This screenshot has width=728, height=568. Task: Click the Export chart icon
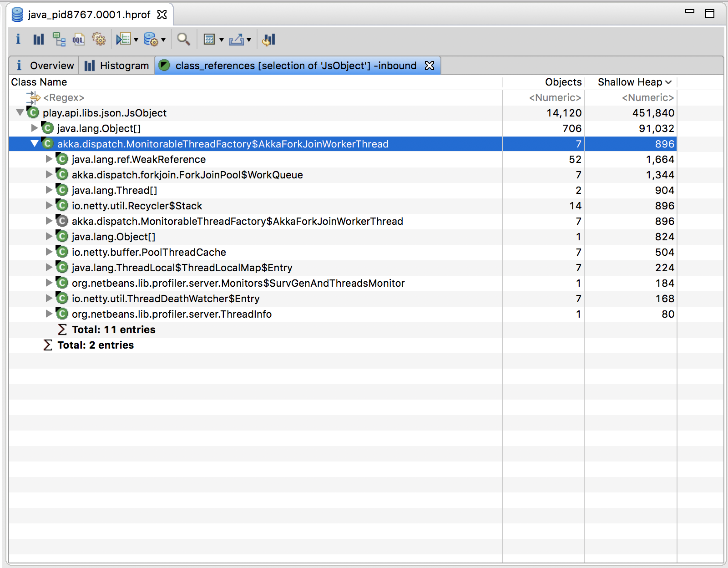pos(237,40)
